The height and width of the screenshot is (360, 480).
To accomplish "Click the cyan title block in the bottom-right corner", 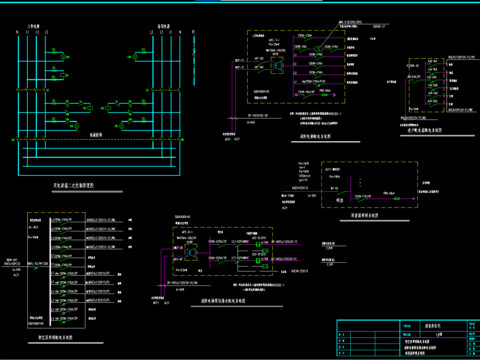I will (408, 338).
